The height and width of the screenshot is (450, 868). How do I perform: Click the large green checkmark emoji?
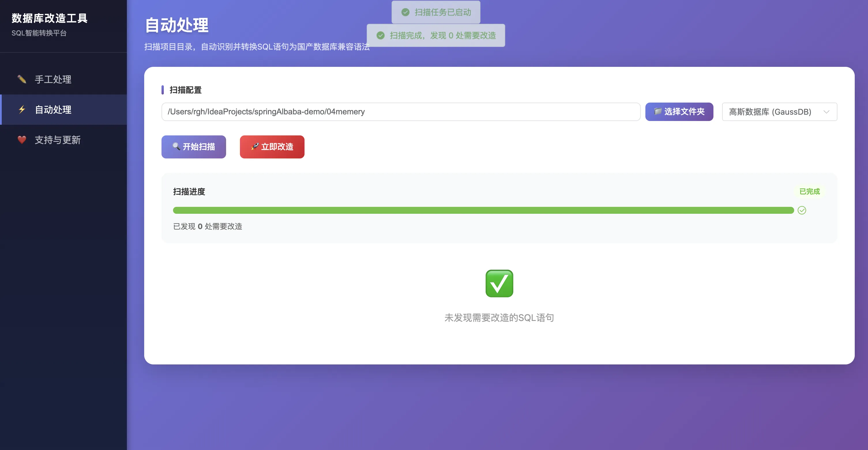(499, 283)
